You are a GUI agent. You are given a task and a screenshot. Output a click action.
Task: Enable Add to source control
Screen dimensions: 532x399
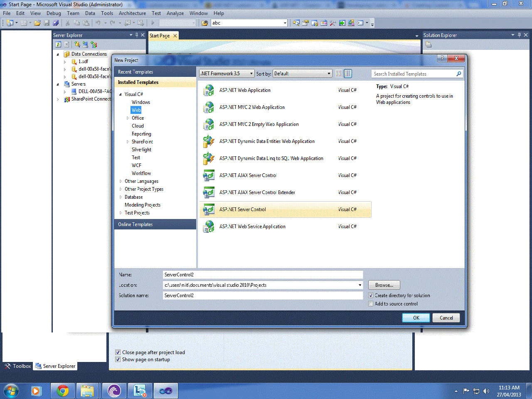pos(371,304)
